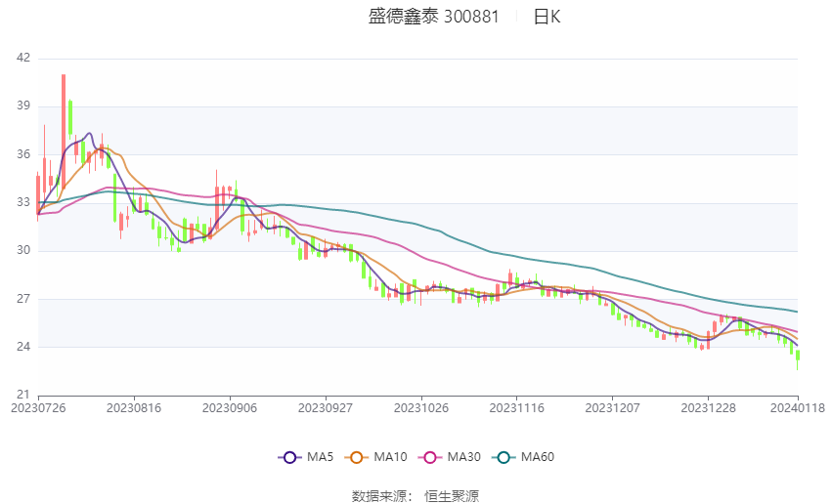Toggle the MA30 legend series

[x=450, y=457]
